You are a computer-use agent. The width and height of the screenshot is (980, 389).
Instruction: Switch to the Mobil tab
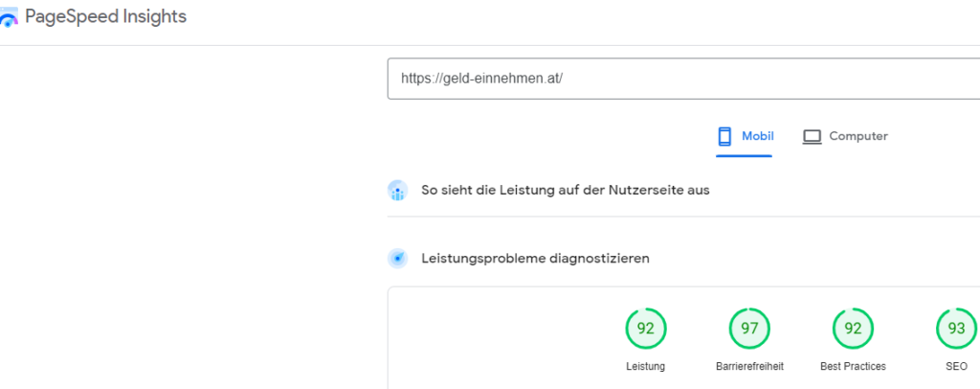click(745, 136)
